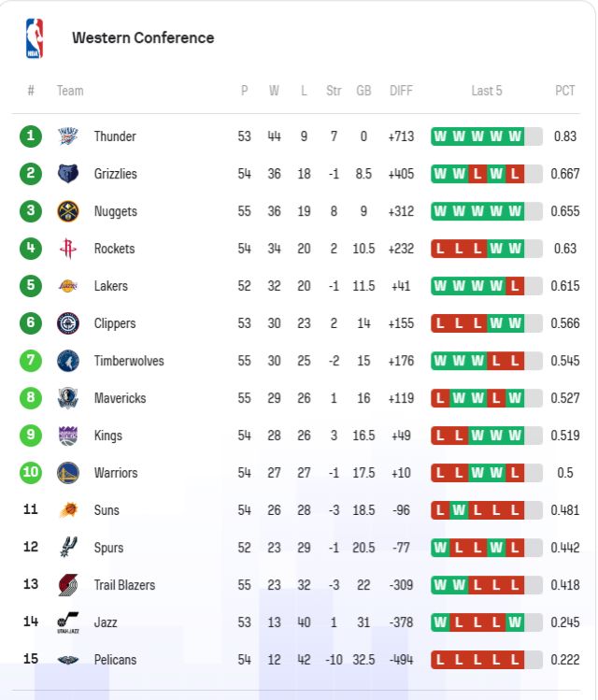The width and height of the screenshot is (598, 700).
Task: Click the Mavericks team logo
Action: pyautogui.click(x=68, y=398)
